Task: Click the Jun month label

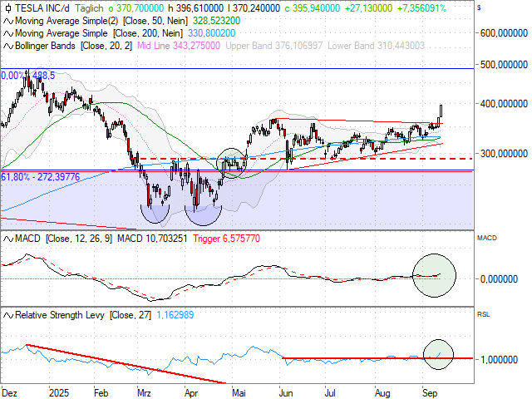Action: [286, 393]
